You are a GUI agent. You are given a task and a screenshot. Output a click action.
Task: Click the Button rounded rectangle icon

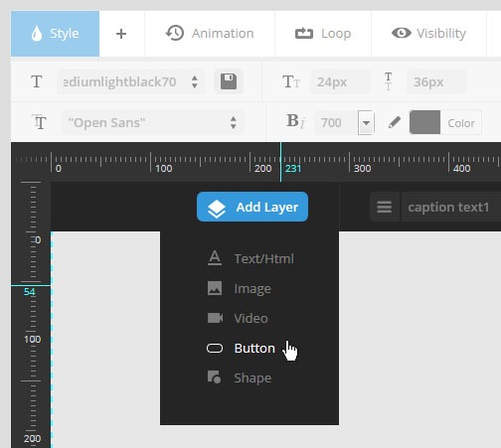pos(215,349)
